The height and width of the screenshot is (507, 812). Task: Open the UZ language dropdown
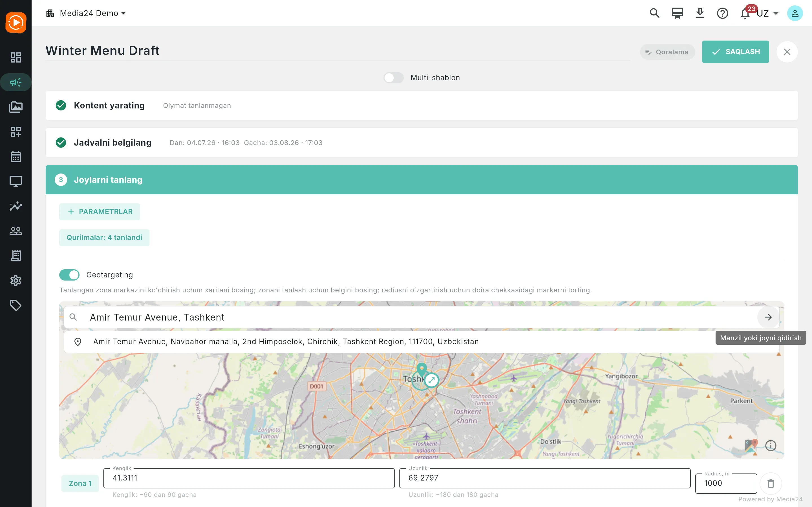pos(768,14)
